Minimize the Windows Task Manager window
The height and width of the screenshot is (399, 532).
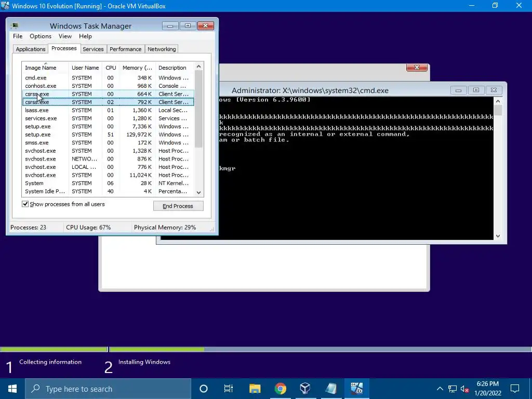coord(170,26)
